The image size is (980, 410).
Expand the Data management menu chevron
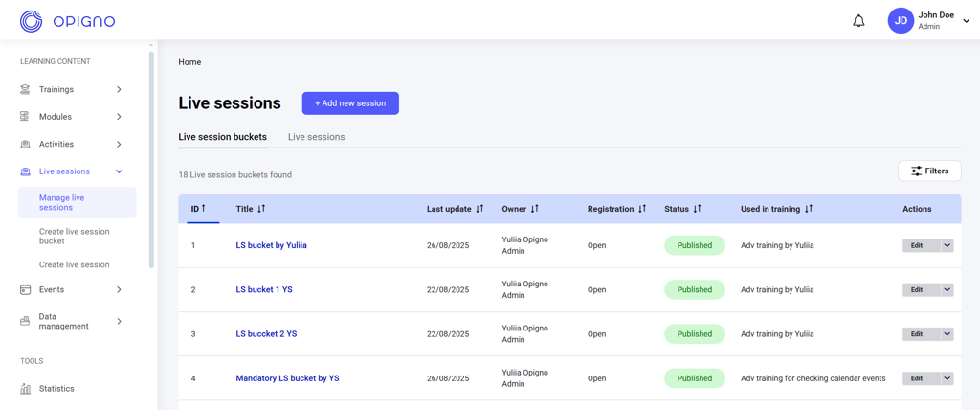tap(119, 321)
